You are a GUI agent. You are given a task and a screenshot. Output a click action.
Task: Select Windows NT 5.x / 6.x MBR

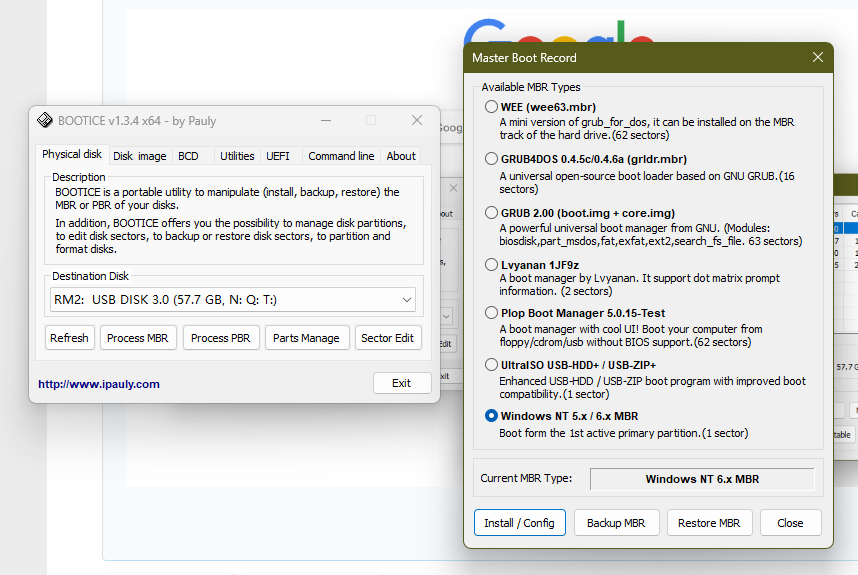[491, 416]
